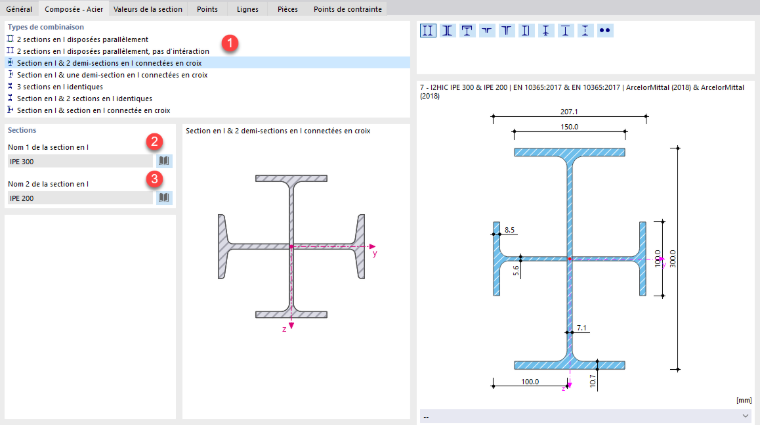
Task: Click the 207.1 width dimension label
Action: (x=569, y=111)
